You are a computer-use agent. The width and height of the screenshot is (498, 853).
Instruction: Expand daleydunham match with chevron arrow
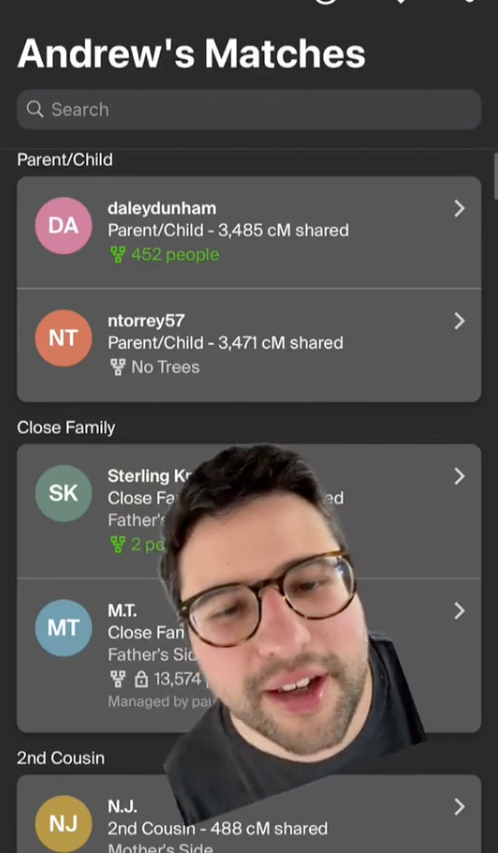[x=460, y=208]
